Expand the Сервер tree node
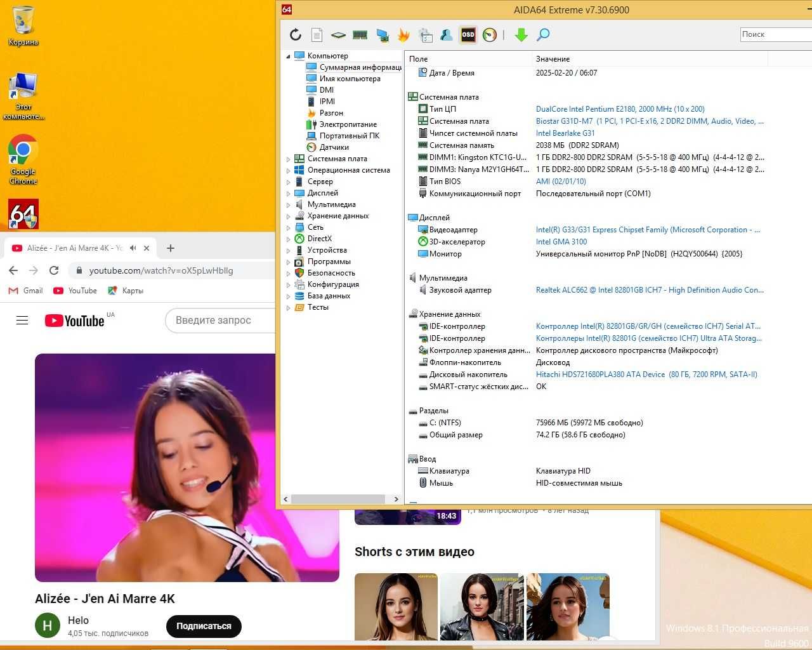The width and height of the screenshot is (812, 650). (288, 182)
